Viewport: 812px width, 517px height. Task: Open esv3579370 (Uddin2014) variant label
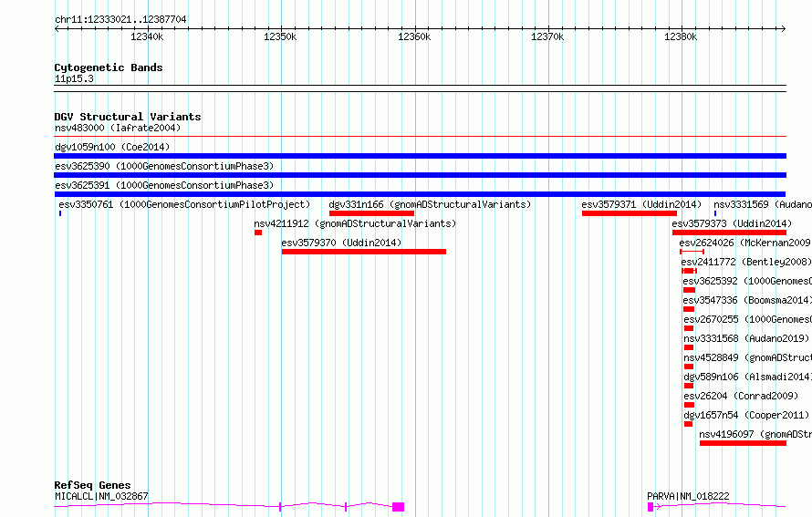click(x=341, y=243)
